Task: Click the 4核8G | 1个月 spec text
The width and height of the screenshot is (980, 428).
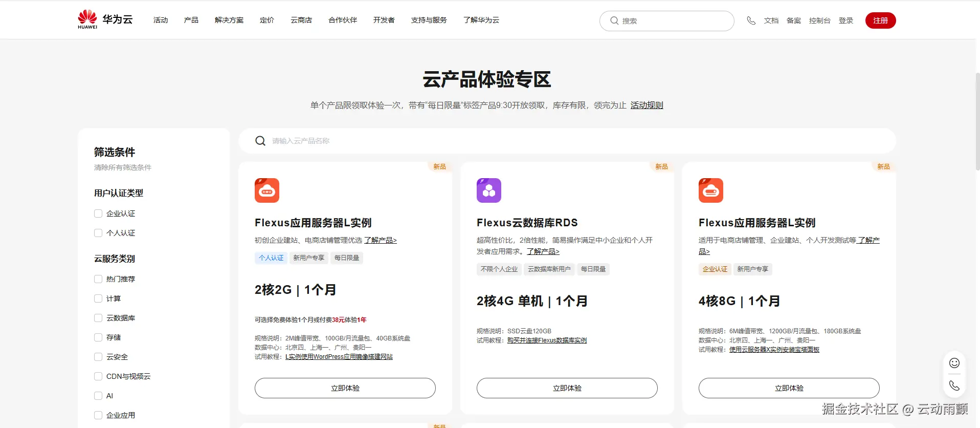Action: coord(740,301)
